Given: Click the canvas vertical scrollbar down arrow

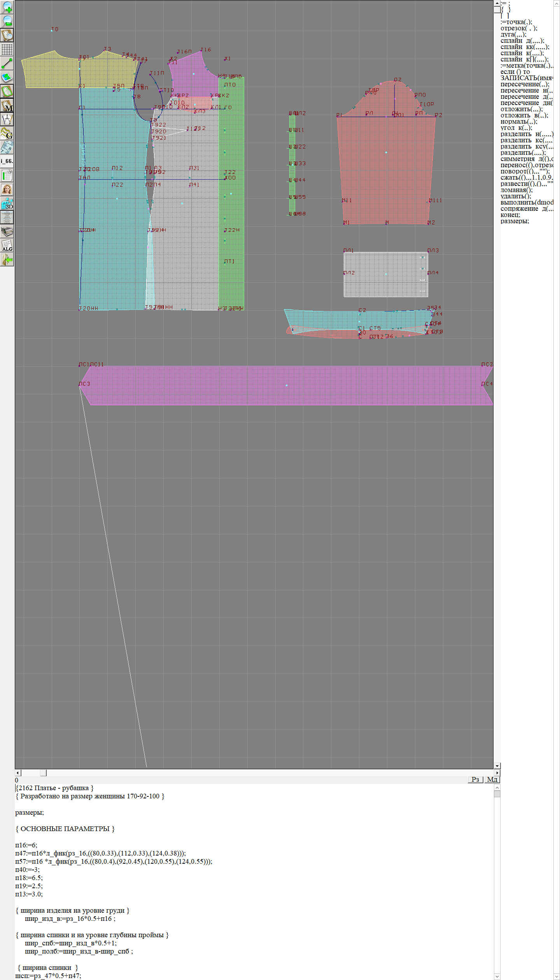Looking at the screenshot, I should point(497,766).
